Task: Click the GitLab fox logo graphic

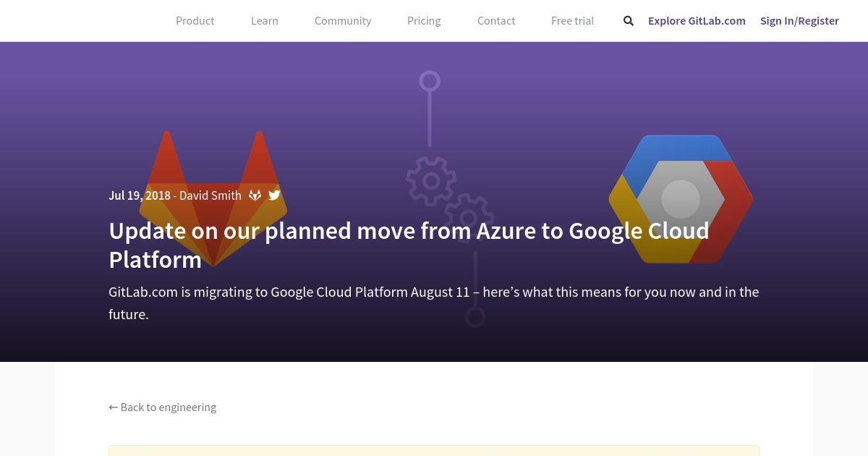Action: pos(213,198)
